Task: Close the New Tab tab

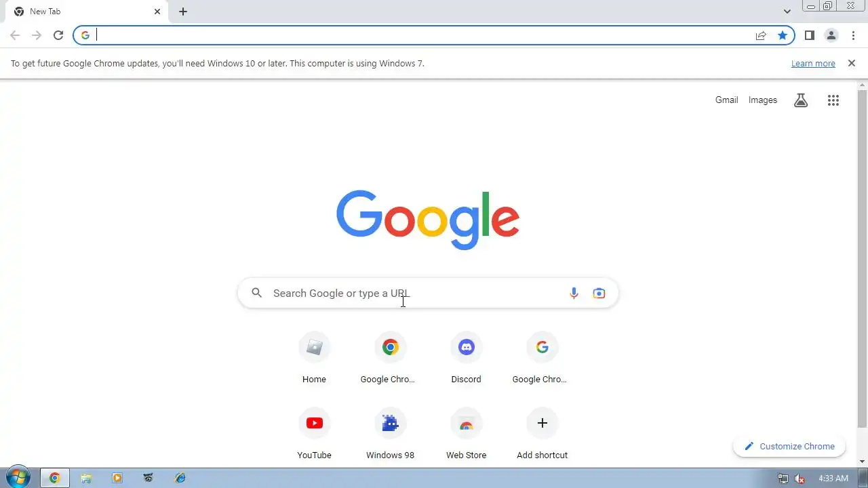Action: pyautogui.click(x=157, y=12)
